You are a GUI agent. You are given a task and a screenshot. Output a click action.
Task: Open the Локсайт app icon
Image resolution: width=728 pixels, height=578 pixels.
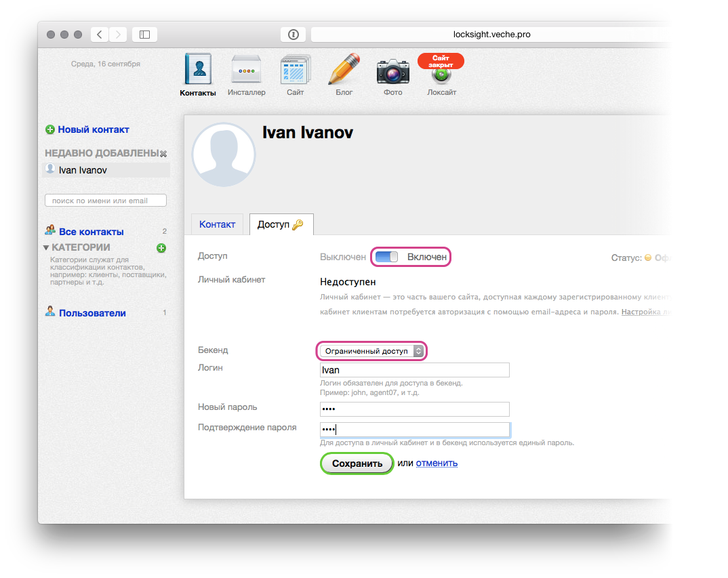click(x=441, y=76)
